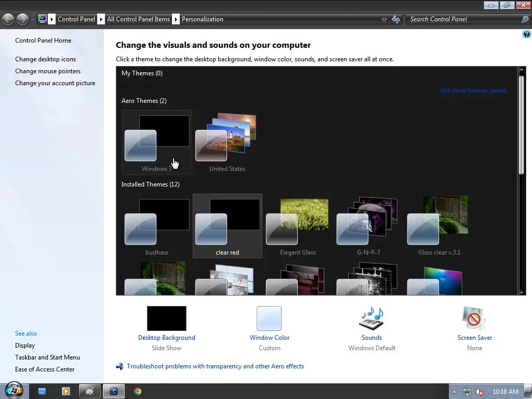The image size is (532, 399).
Task: Click the Search Control Panel field
Action: point(463,19)
